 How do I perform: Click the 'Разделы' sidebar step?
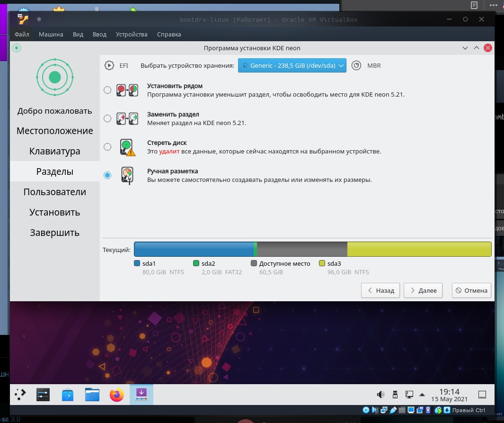tap(54, 171)
